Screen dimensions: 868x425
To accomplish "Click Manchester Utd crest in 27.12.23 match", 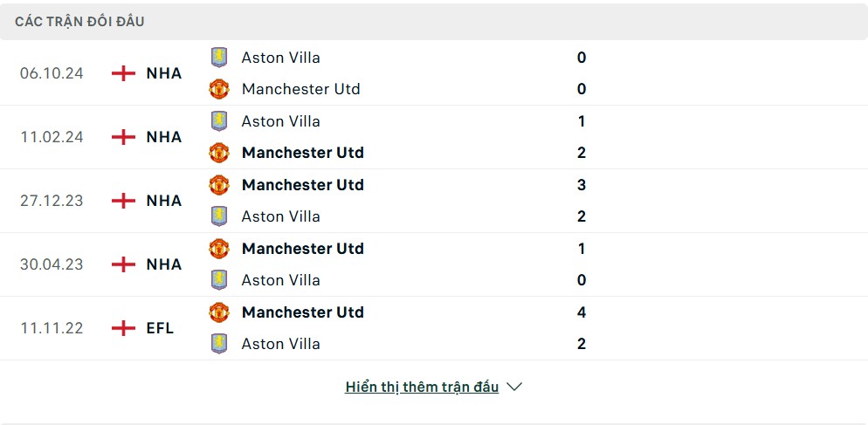I will 219,185.
